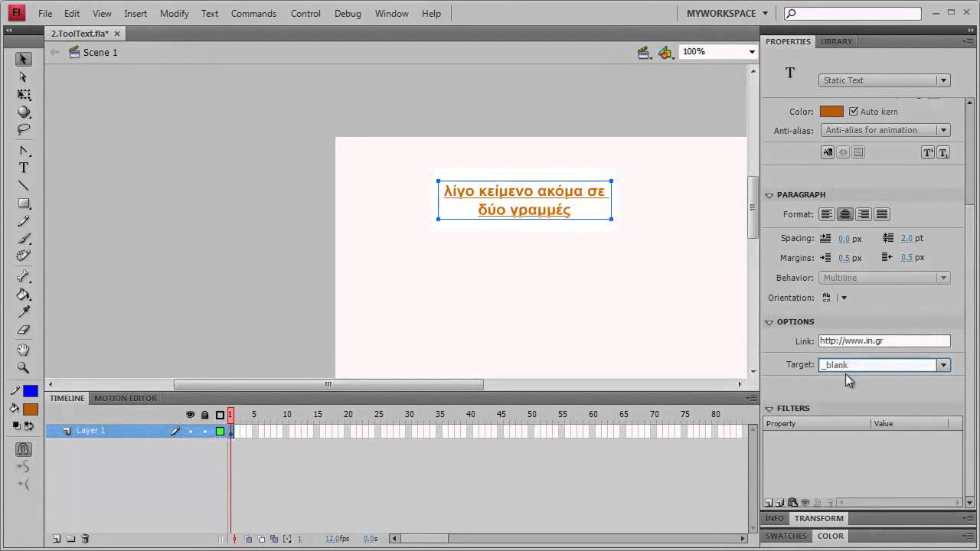Select the Paint Bucket tool
This screenshot has width=980, height=551.
[x=24, y=295]
